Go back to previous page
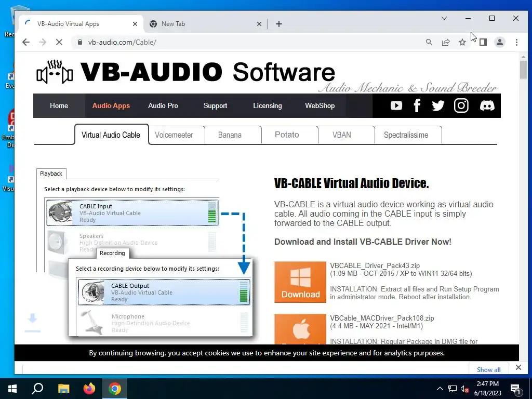Screen dimensions: 532x399 (26, 42)
